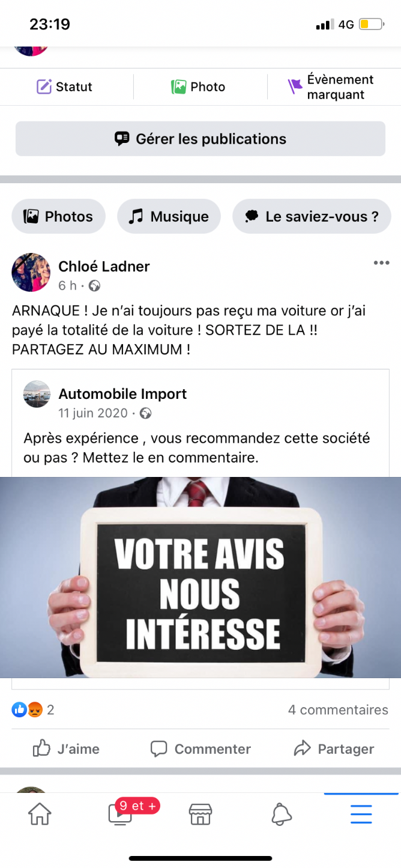Image resolution: width=401 pixels, height=868 pixels.
Task: Open the Automobile Import page link
Action: pyautogui.click(x=122, y=394)
